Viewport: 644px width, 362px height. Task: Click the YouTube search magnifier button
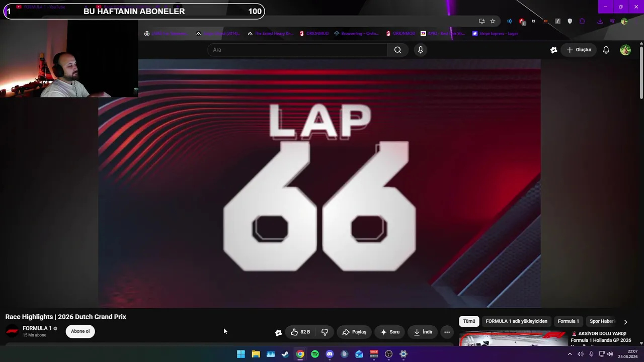[397, 50]
